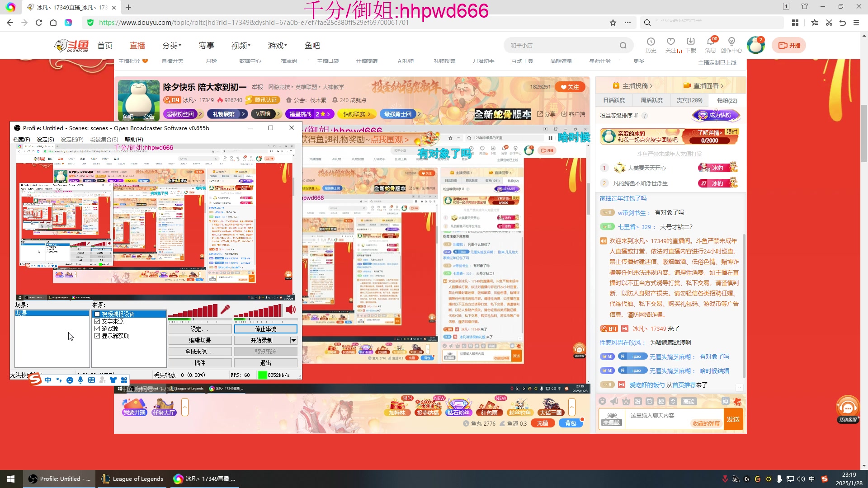
Task: Open the user avatar profile menu
Action: [755, 45]
